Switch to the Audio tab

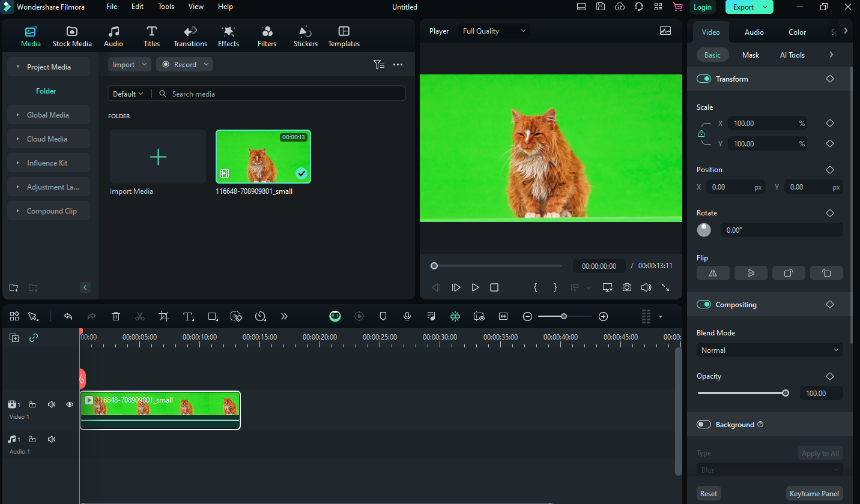754,32
